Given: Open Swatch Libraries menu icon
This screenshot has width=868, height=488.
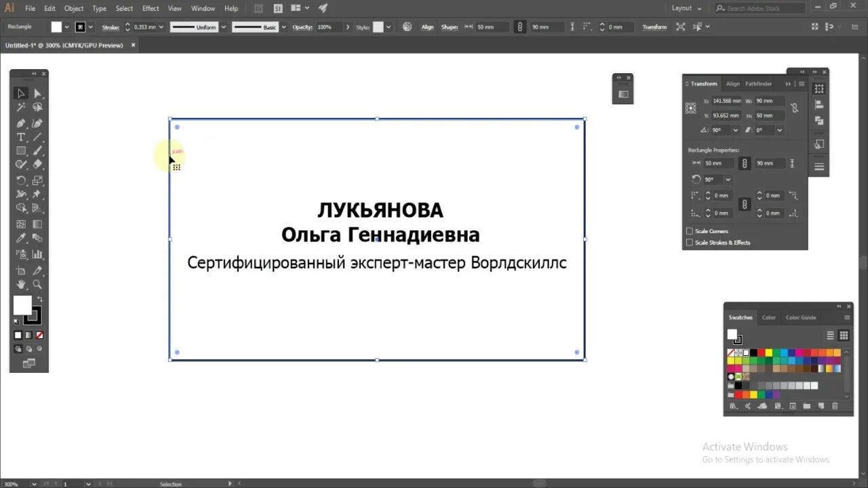Looking at the screenshot, I should coord(733,406).
